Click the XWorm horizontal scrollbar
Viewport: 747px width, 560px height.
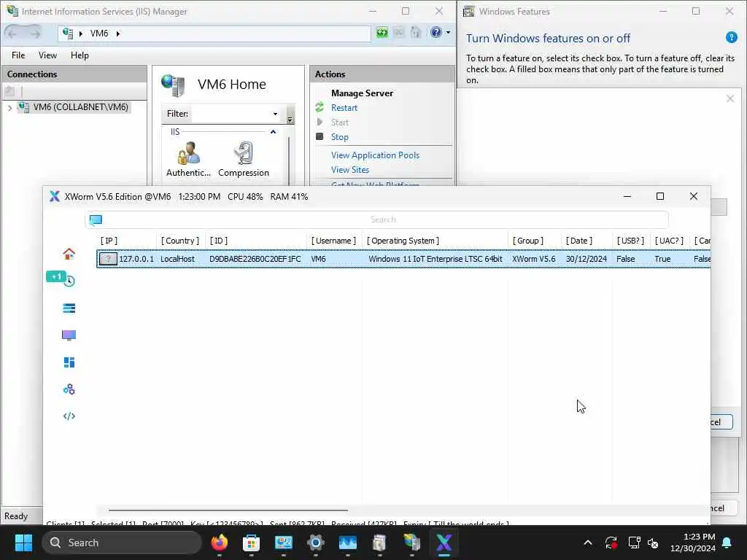(x=228, y=510)
